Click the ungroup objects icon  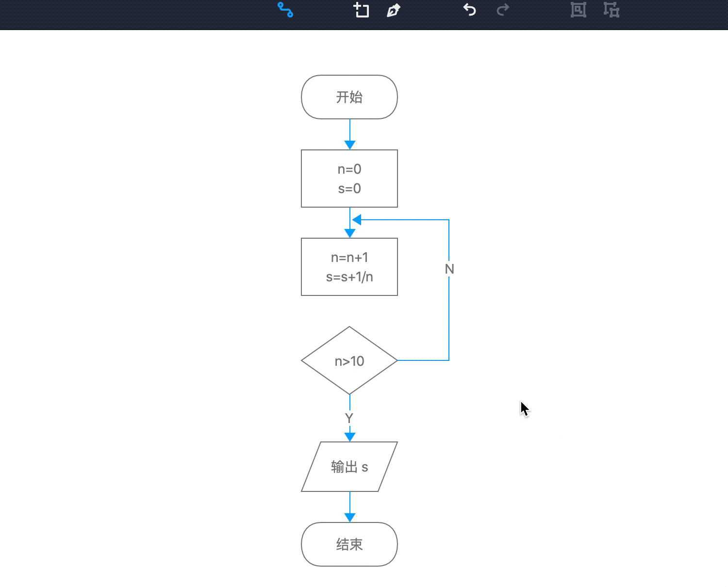(x=612, y=10)
